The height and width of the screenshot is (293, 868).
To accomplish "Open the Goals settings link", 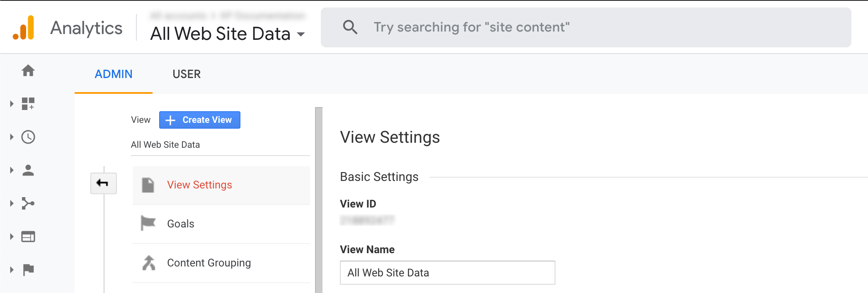I will pyautogui.click(x=181, y=224).
